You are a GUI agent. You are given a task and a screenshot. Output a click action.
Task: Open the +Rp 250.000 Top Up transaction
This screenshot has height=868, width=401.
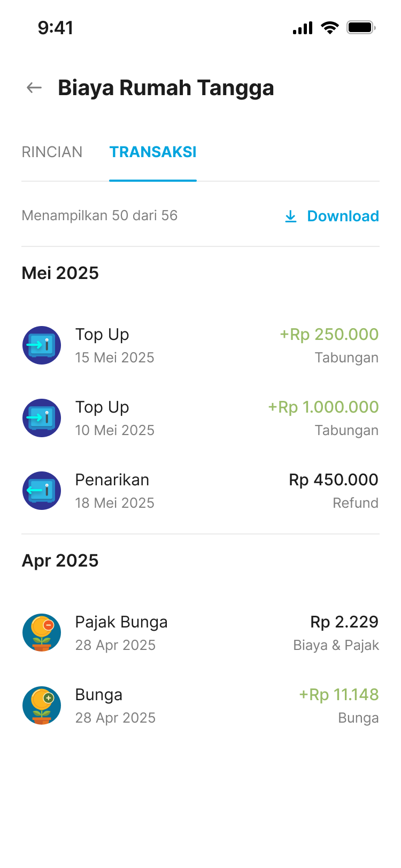click(x=214, y=345)
